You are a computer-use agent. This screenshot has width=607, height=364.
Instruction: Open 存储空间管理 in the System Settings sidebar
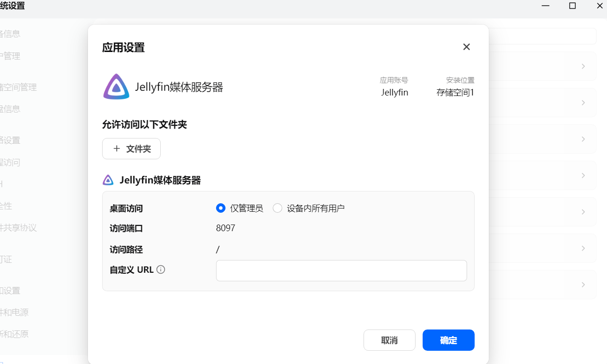point(18,87)
